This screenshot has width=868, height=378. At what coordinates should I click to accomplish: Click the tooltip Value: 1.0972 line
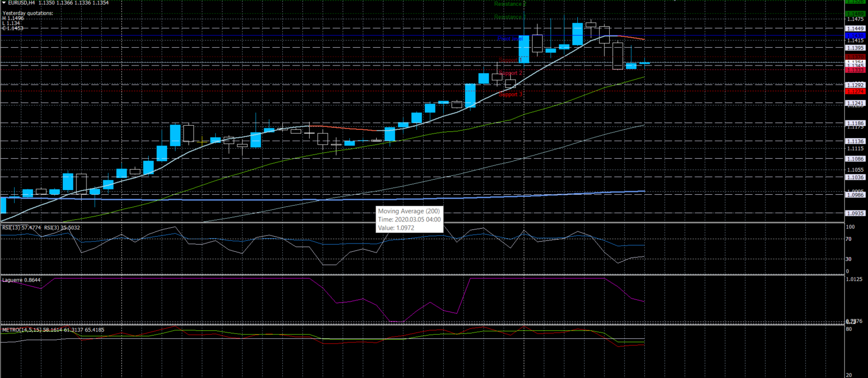point(396,228)
